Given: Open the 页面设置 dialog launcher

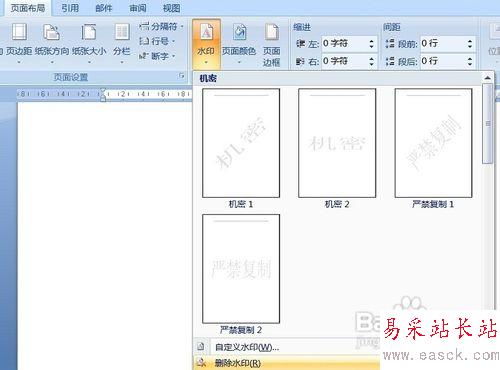Looking at the screenshot, I should (182, 76).
